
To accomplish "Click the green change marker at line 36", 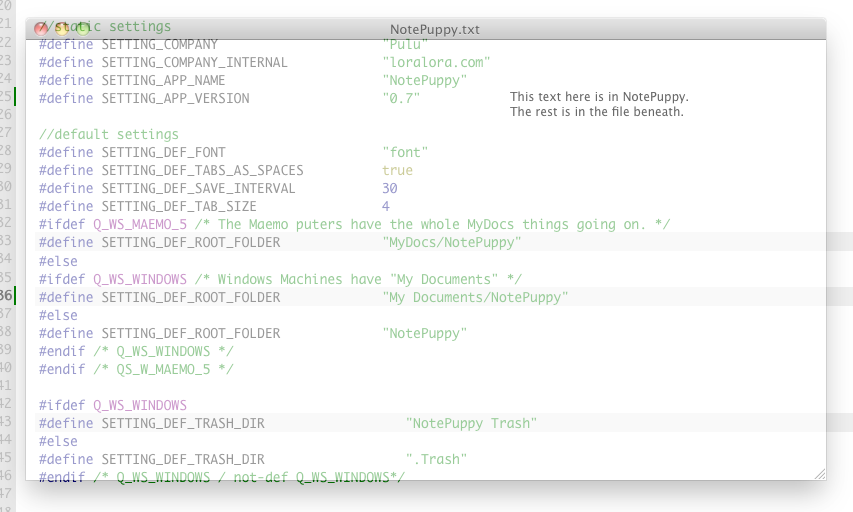I will pyautogui.click(x=16, y=296).
